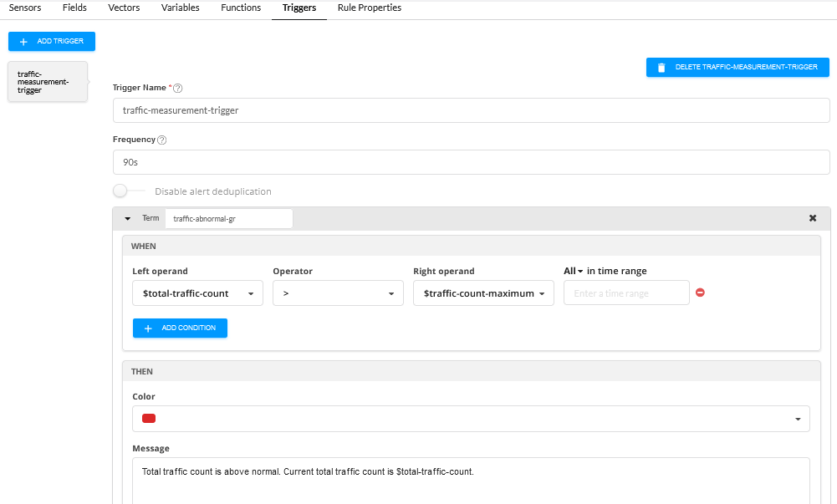Screen dimensions: 837x504
Task: Switch to the Rule Properties tab
Action: (369, 8)
